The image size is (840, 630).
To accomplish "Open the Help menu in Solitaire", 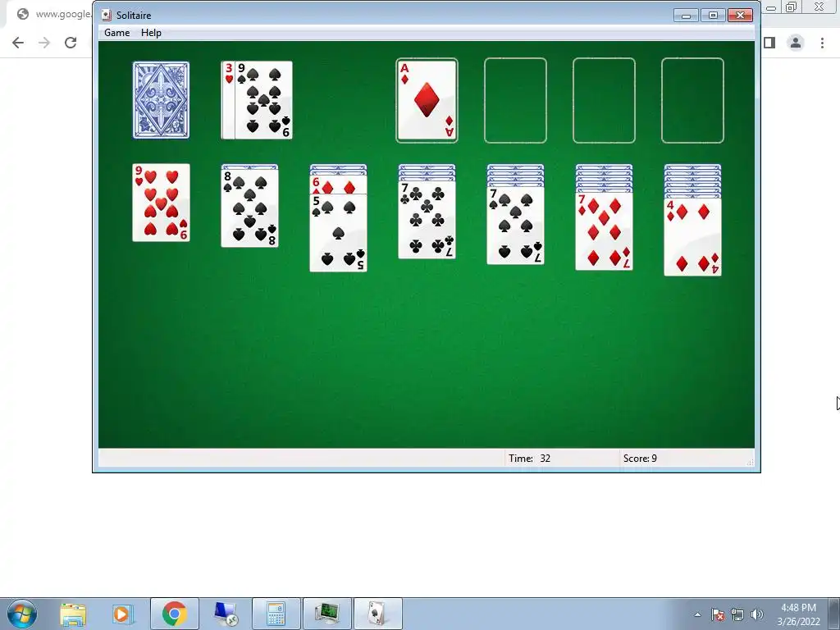I will pos(151,33).
